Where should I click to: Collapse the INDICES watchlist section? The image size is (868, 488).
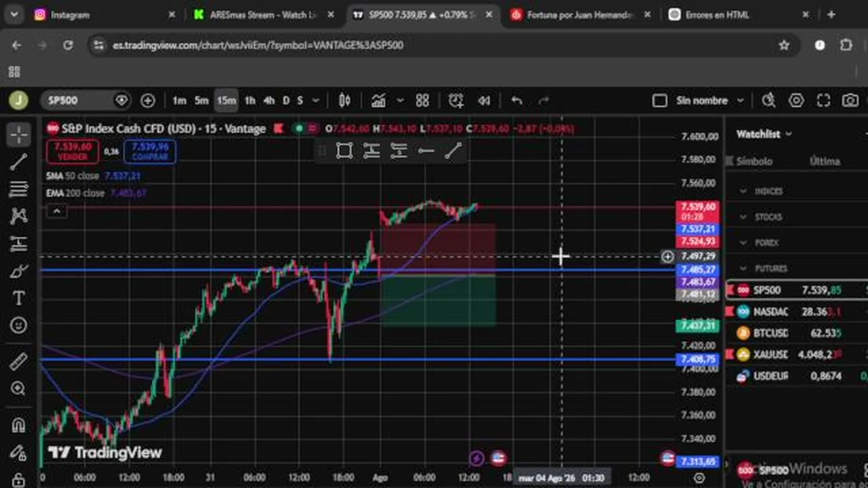743,191
